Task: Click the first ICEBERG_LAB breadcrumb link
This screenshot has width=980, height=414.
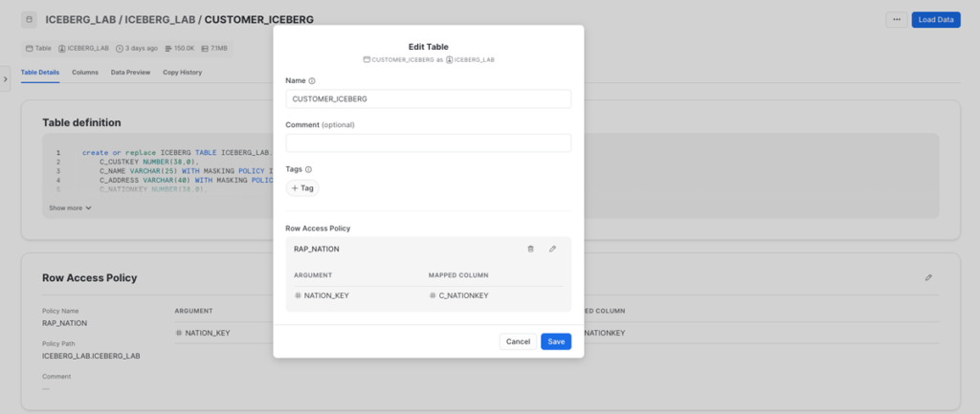Action: 80,19
